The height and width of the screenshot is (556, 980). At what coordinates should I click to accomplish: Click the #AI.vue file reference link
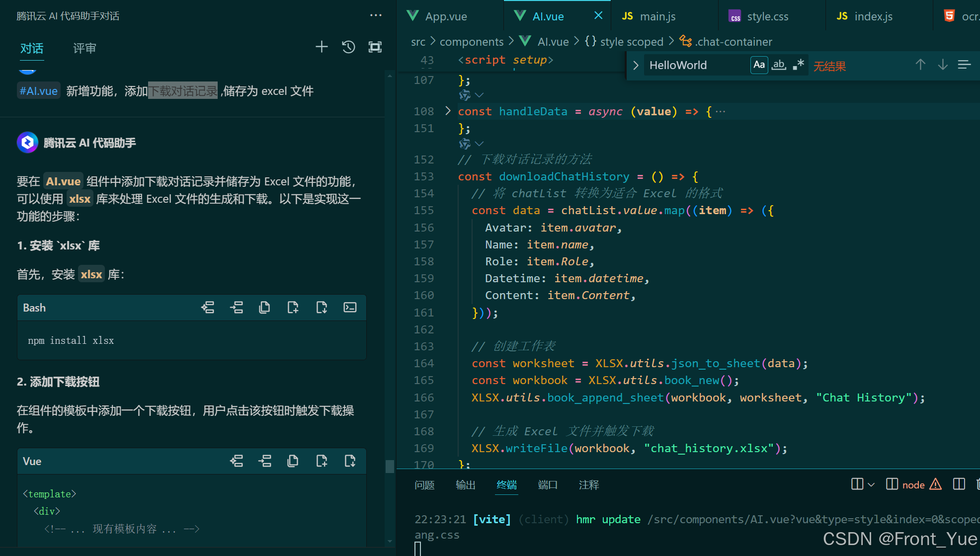tap(39, 91)
